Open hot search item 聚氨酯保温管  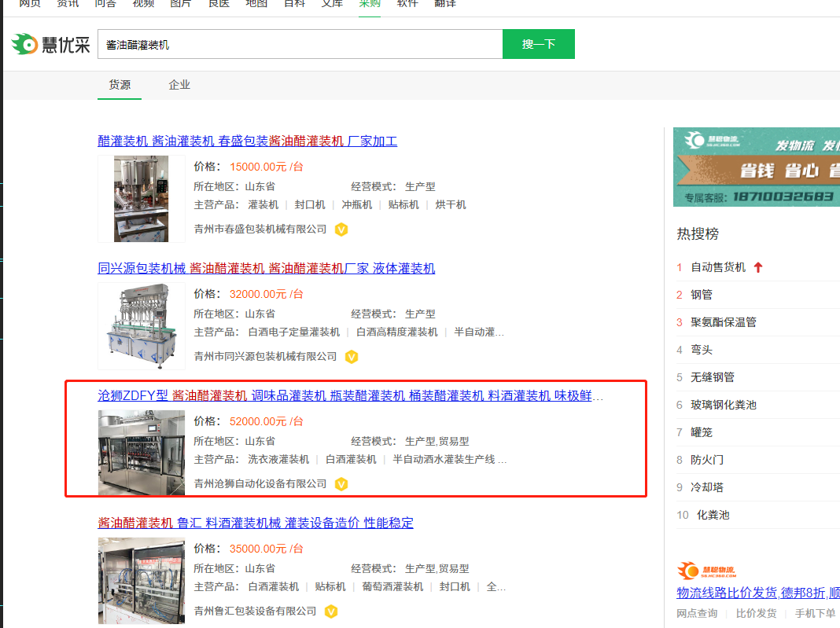coord(724,322)
